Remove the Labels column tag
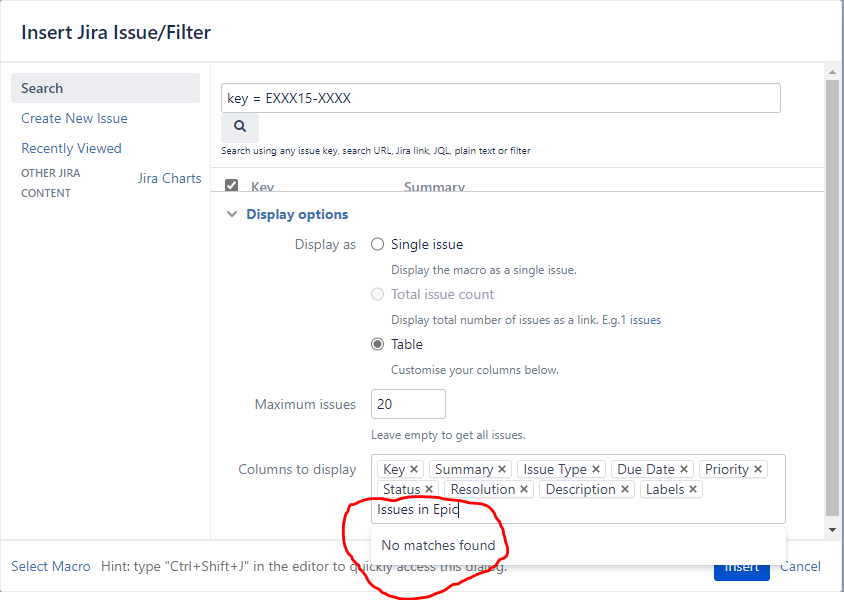844x600 pixels. 693,489
